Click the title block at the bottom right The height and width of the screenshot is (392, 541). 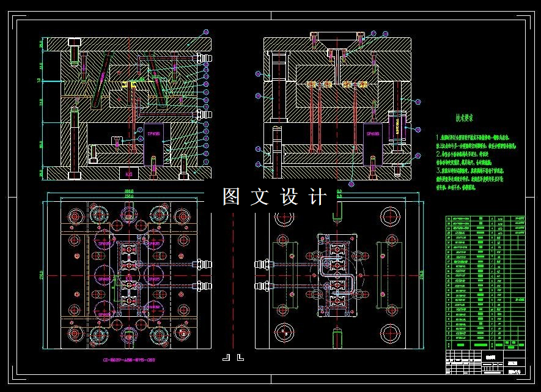(x=485, y=362)
